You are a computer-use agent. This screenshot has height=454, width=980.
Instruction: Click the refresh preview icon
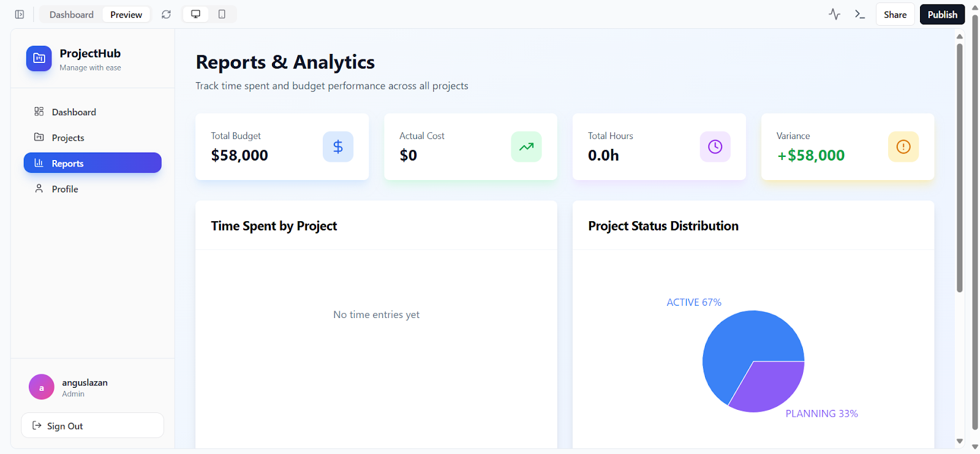click(166, 14)
